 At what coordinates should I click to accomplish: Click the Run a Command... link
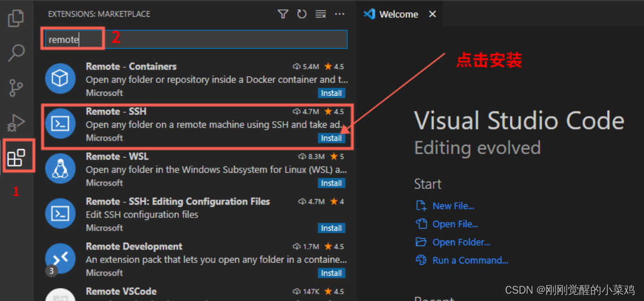(470, 260)
